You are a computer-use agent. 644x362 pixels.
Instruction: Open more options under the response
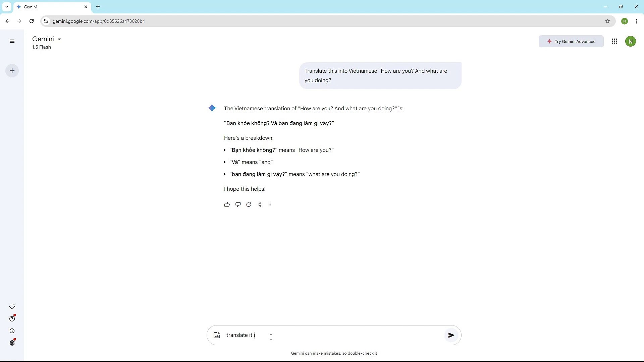[270, 204]
